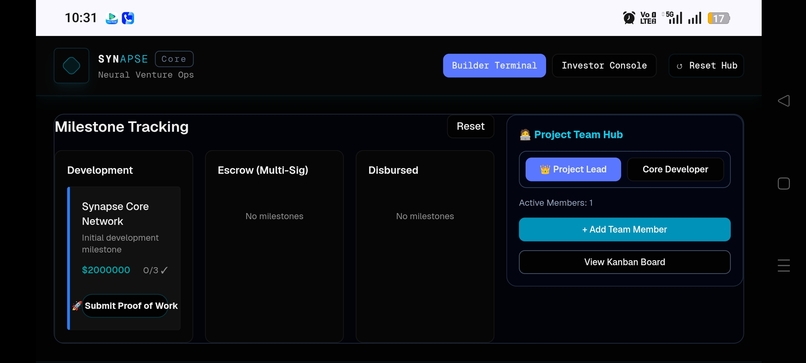
Task: Click the Development column header
Action: 100,170
